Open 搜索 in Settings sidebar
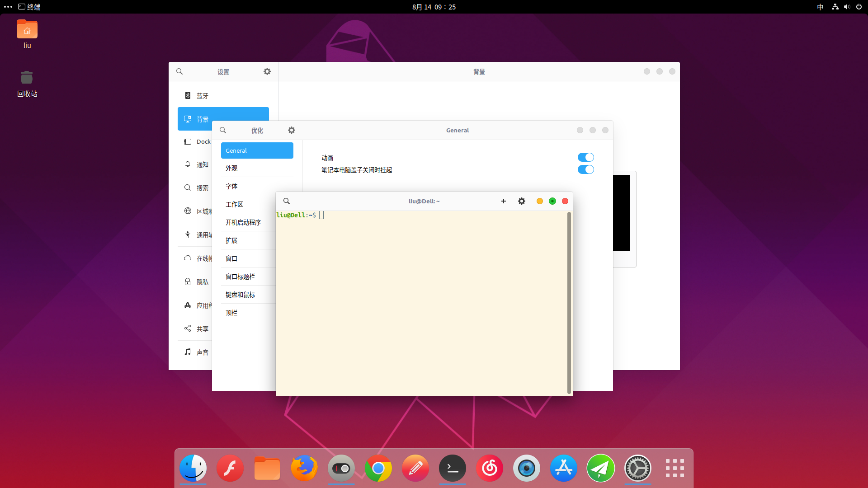 coord(195,188)
